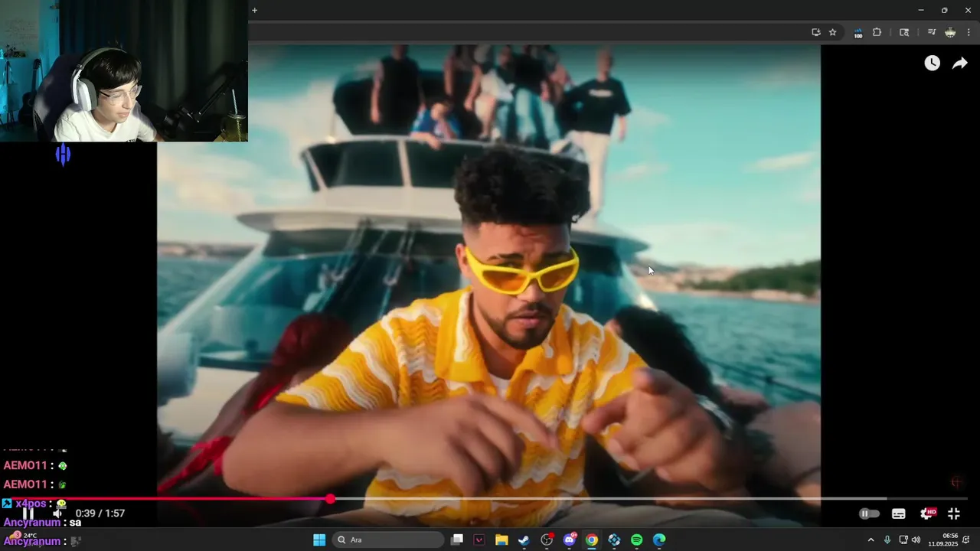980x551 pixels.
Task: Open a new tab with the plus button
Action: (254, 10)
